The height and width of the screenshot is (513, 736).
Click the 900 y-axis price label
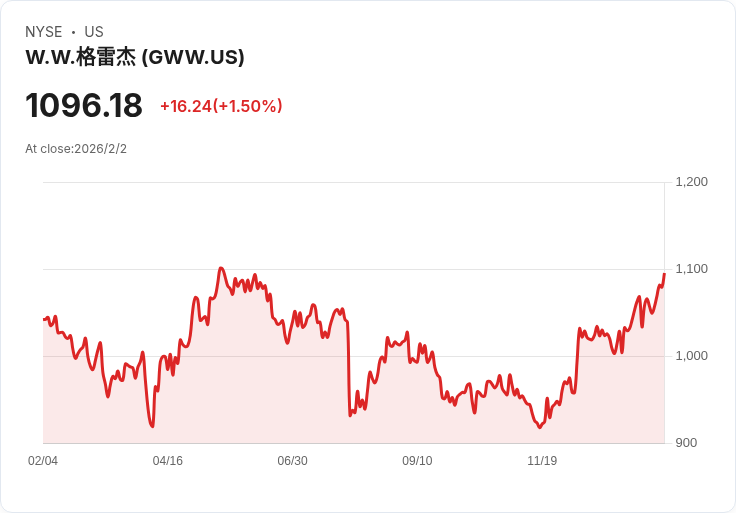pos(686,443)
